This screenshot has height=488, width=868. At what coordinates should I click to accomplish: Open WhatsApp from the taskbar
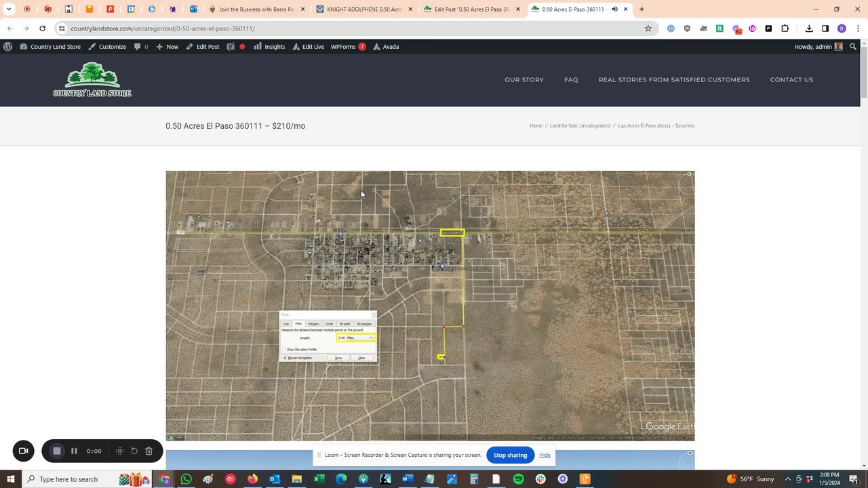click(186, 479)
